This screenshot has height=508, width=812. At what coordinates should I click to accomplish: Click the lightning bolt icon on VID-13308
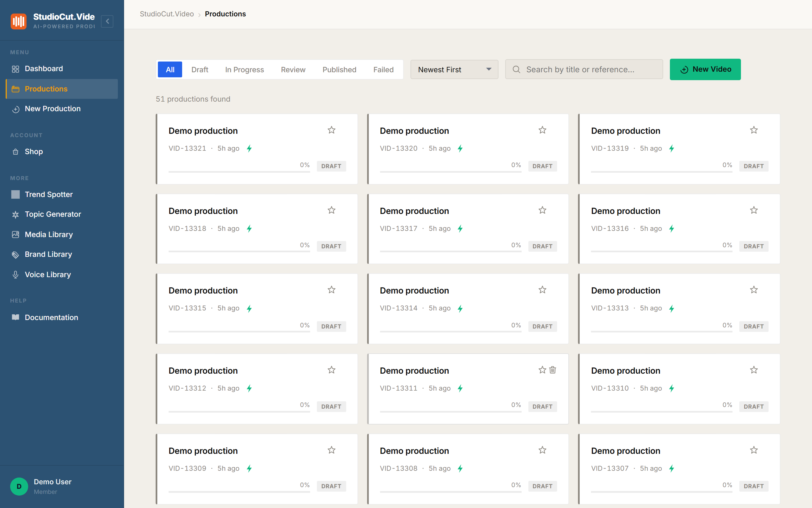click(460, 469)
